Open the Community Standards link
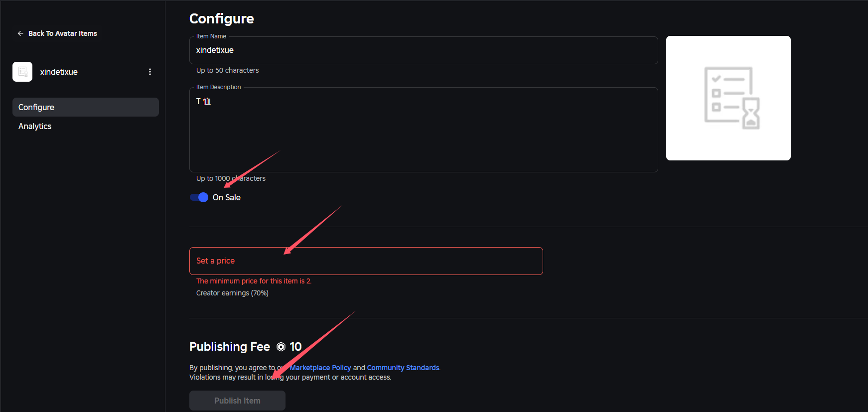Viewport: 868px width, 412px height. [403, 368]
